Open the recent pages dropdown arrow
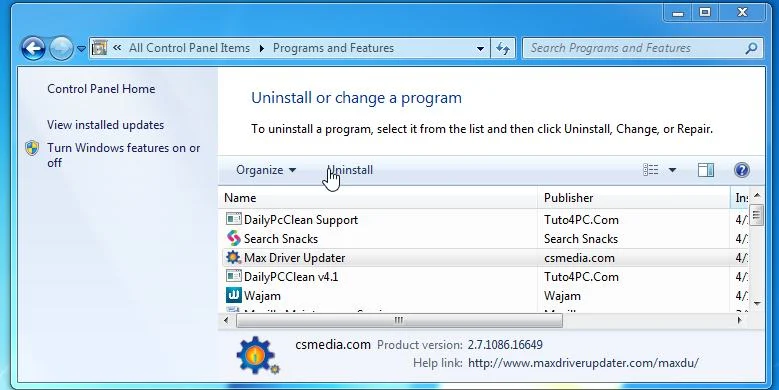 (x=81, y=49)
